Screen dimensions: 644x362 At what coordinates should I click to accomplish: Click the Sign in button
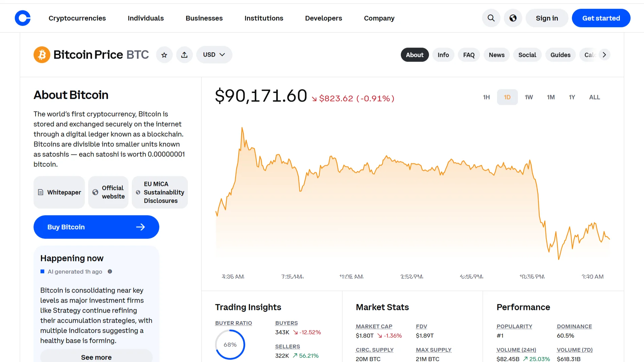coord(547,18)
